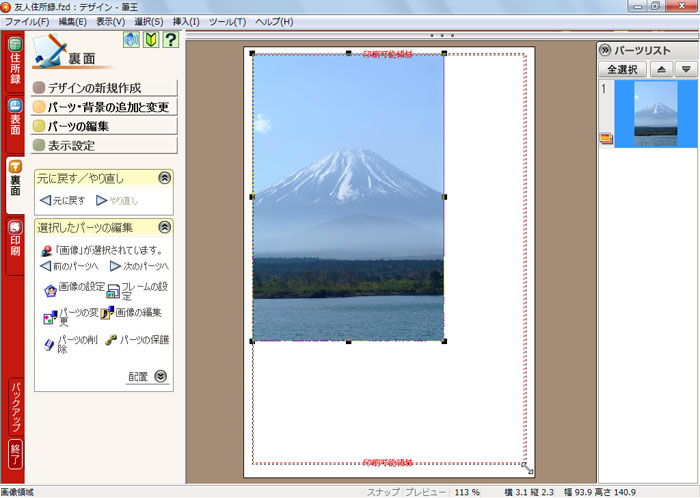
Task: Click the green question mark help icon
Action: pyautogui.click(x=171, y=40)
